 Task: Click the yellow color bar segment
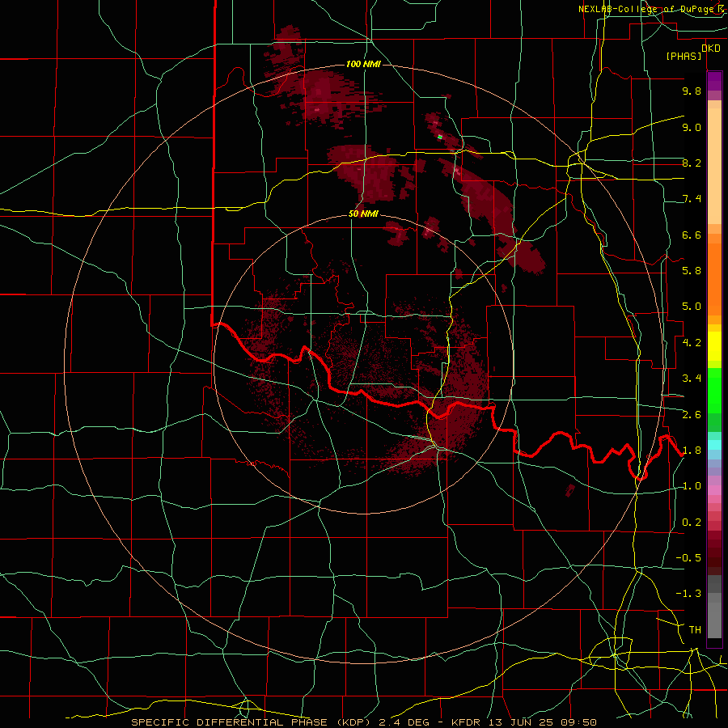point(714,346)
